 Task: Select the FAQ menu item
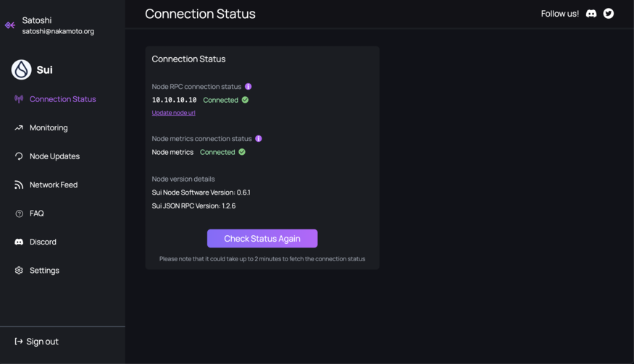click(36, 213)
